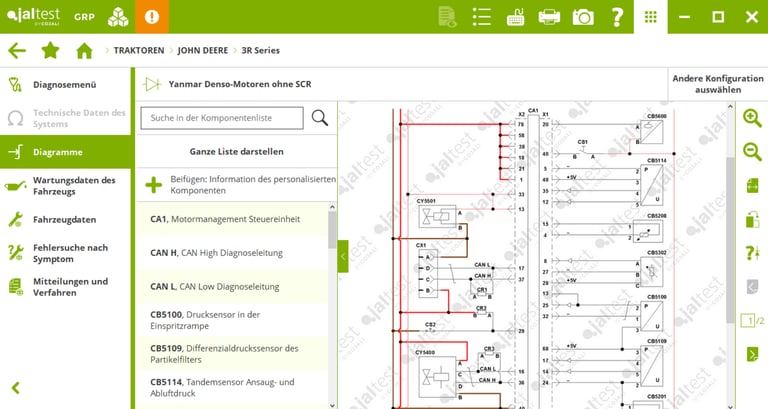Open the report document icon
This screenshot has width=768, height=409.
(447, 17)
